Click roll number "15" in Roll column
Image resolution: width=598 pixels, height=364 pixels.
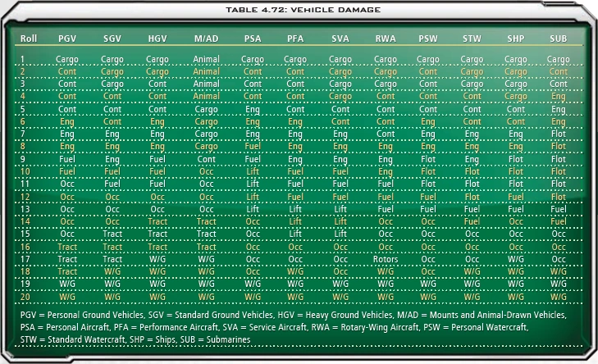[x=25, y=234]
